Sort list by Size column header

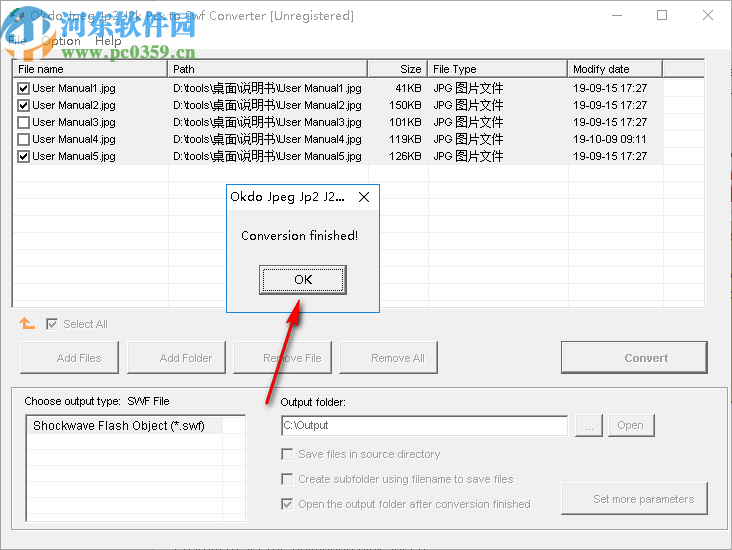(398, 69)
